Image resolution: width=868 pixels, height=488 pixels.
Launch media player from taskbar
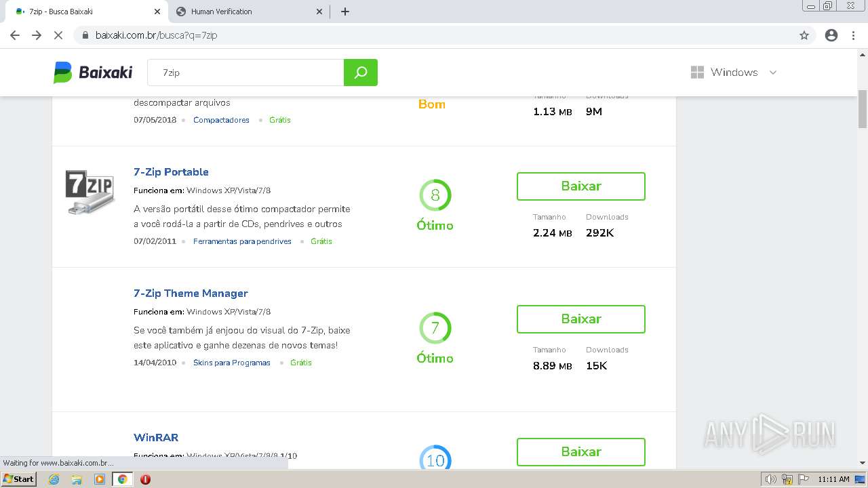tap(100, 479)
